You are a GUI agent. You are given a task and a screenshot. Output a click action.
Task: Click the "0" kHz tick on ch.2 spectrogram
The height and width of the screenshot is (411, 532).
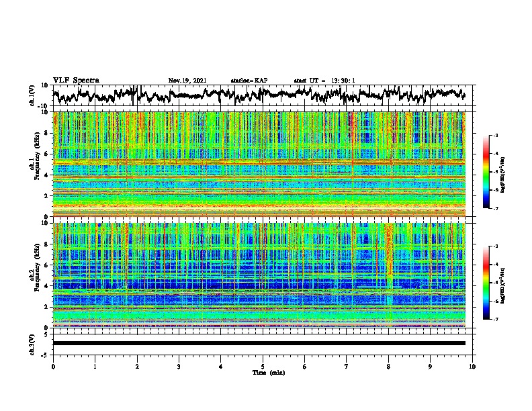point(47,328)
